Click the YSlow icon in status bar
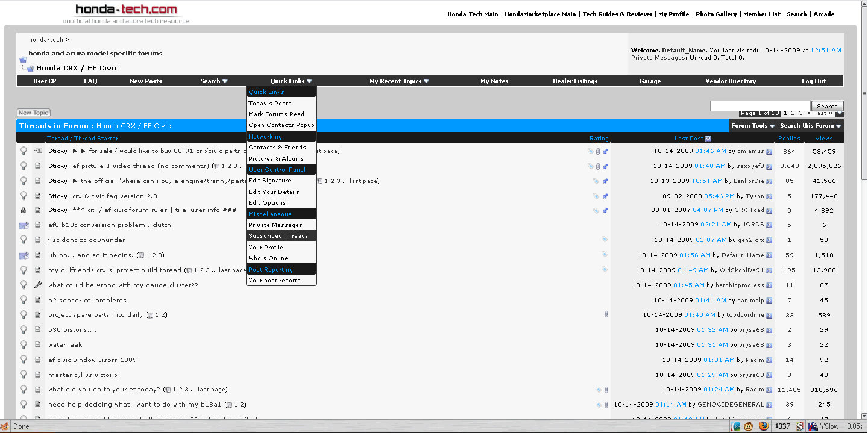Image resolution: width=868 pixels, height=433 pixels. click(813, 426)
